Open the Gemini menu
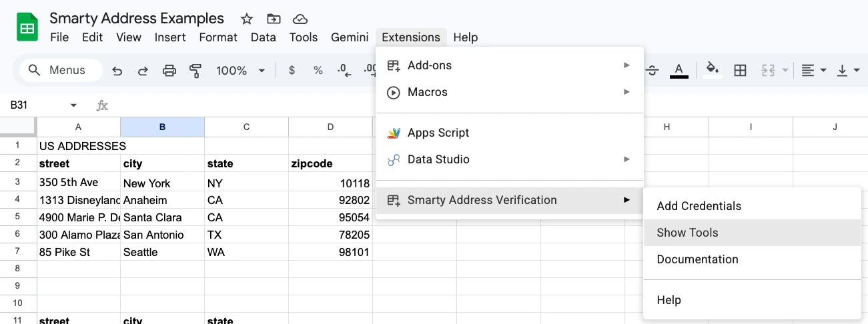 [x=350, y=37]
